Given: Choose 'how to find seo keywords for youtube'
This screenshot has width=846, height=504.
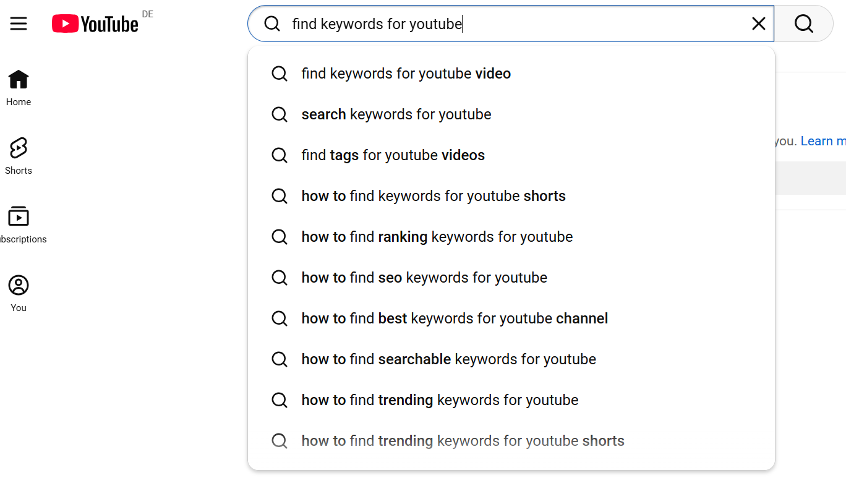Looking at the screenshot, I should [511, 278].
